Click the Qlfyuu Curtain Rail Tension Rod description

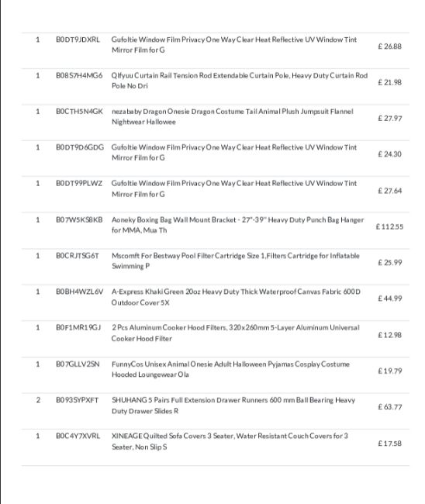coord(239,81)
